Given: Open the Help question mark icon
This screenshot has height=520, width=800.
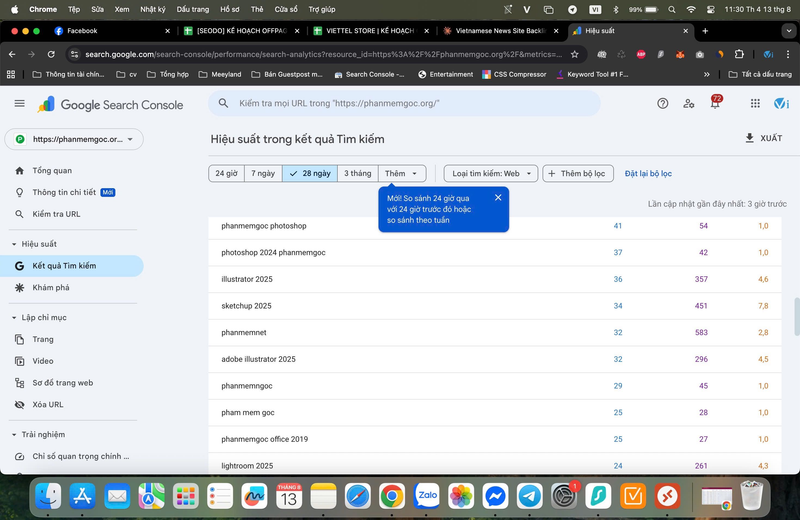Looking at the screenshot, I should pyautogui.click(x=662, y=104).
